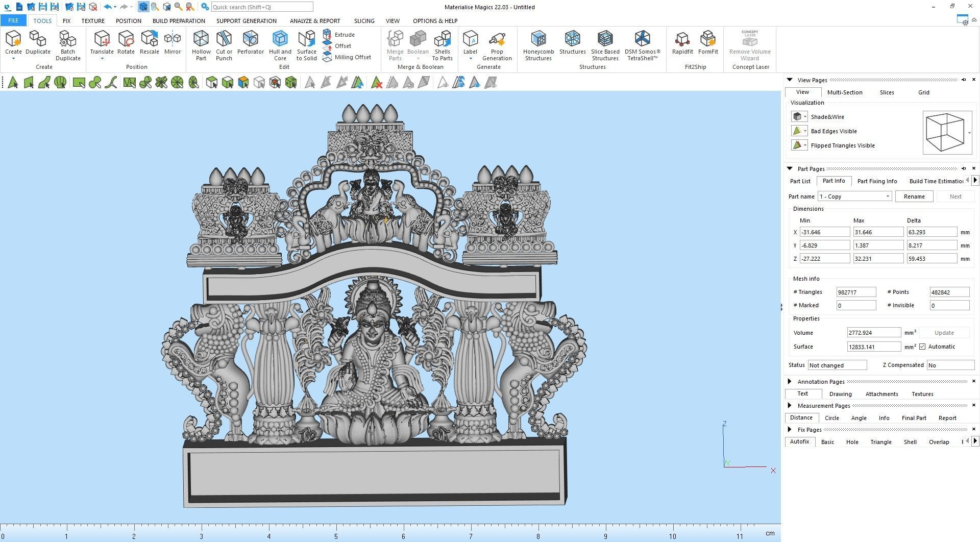Viewport: 980px width, 542px height.
Task: Switch to the SUPPORT GENERATION tab
Action: [x=246, y=21]
